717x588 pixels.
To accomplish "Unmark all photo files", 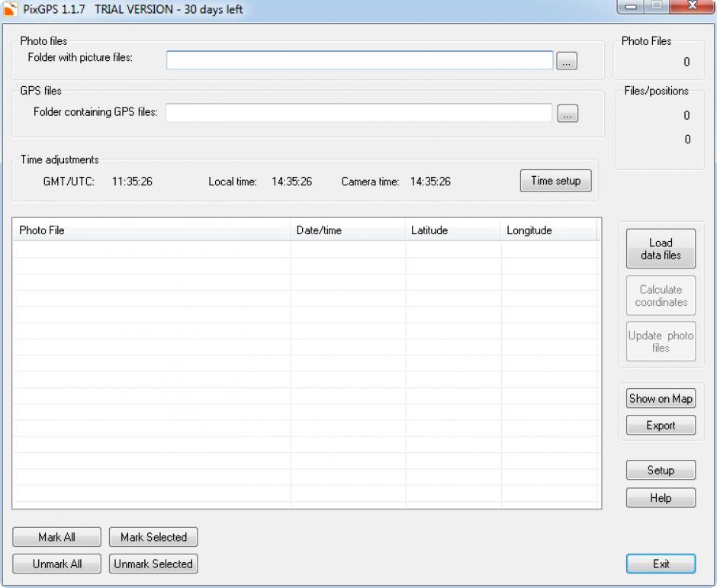I will tap(56, 564).
